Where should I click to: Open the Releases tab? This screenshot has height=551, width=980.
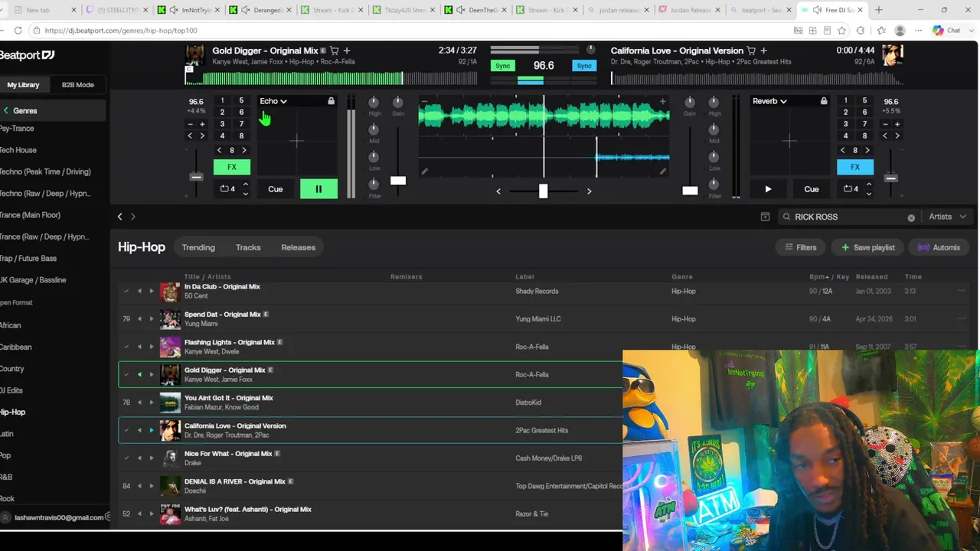tap(299, 247)
